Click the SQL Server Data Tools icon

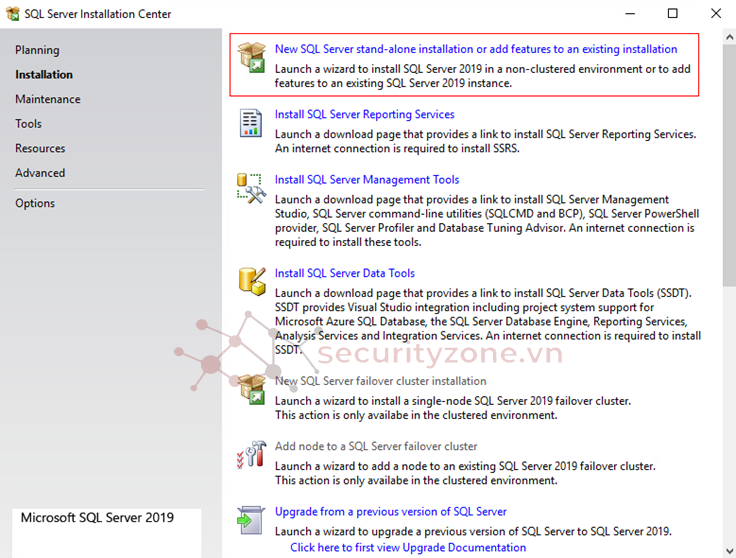[250, 281]
